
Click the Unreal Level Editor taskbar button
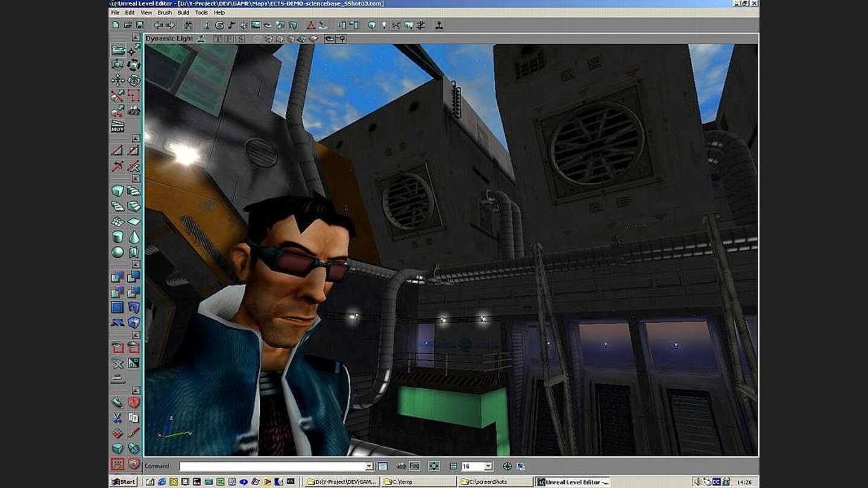click(573, 482)
